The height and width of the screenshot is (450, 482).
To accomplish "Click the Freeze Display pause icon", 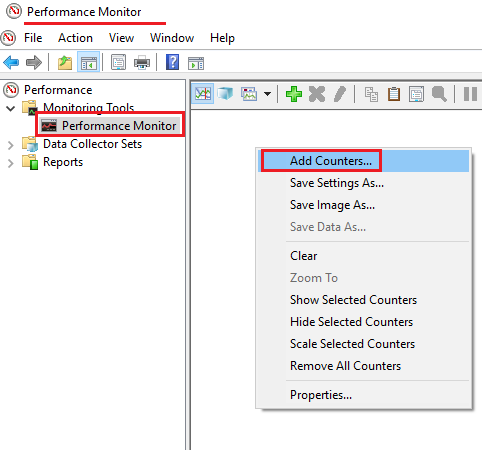I will [470, 94].
